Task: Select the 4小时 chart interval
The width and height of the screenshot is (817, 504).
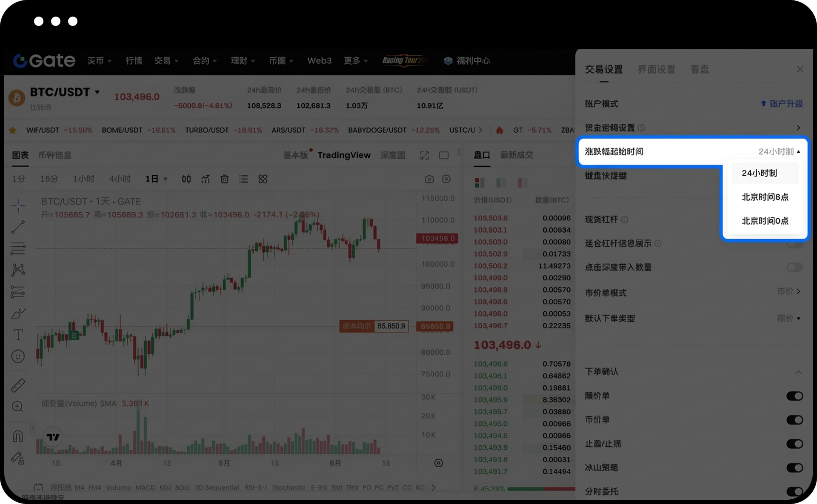Action: click(x=120, y=179)
